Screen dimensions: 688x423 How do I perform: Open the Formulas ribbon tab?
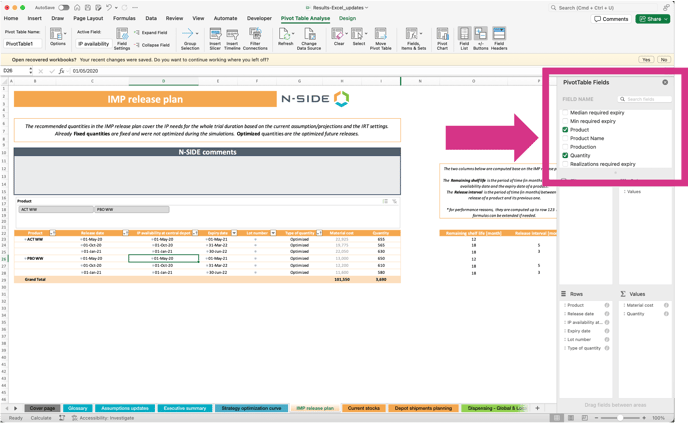click(x=124, y=18)
